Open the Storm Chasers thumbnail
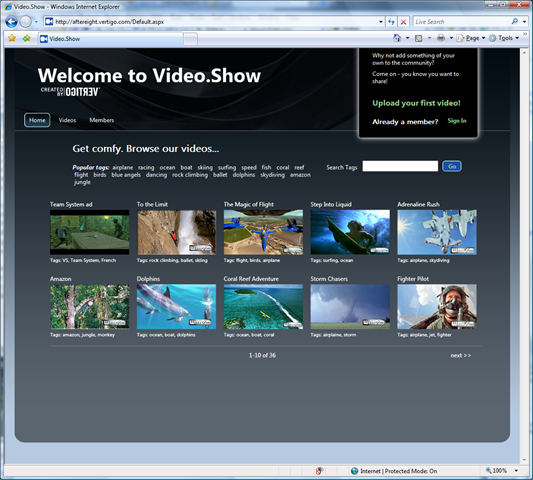 point(350,307)
